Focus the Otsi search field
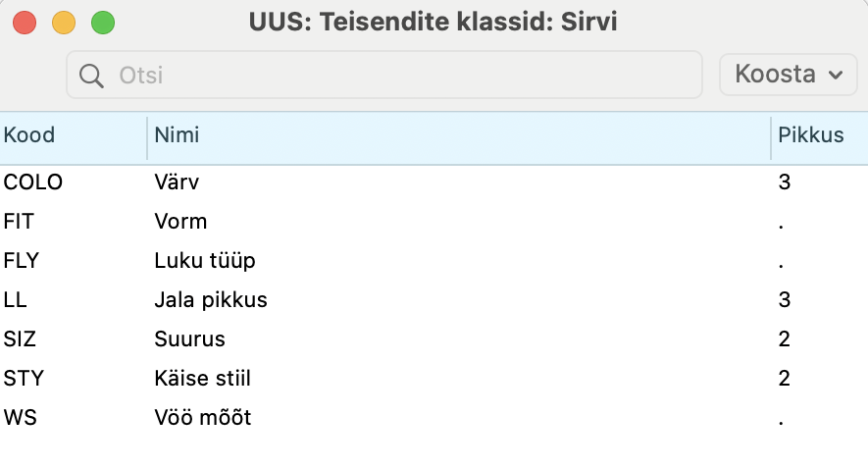868x468 pixels. (384, 75)
